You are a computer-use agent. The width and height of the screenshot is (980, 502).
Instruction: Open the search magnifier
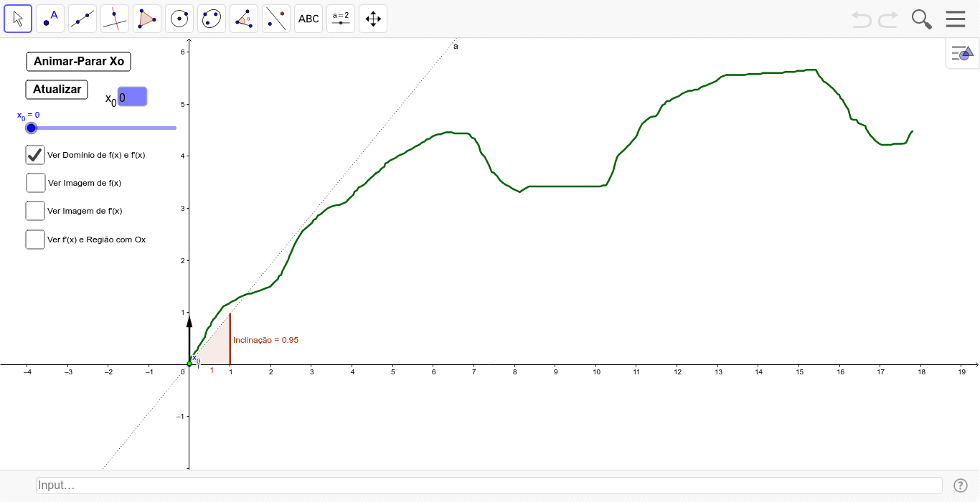tap(921, 19)
